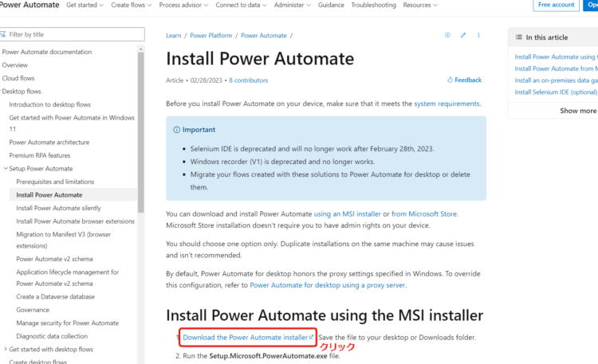This screenshot has width=598, height=364.
Task: Click the filter icon in search box
Action: pos(3,34)
